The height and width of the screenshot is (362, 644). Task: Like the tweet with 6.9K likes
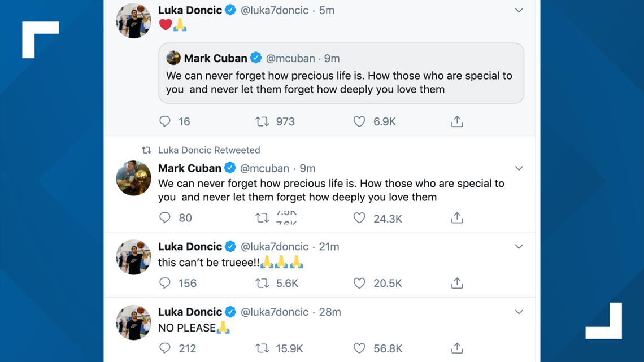(359, 121)
